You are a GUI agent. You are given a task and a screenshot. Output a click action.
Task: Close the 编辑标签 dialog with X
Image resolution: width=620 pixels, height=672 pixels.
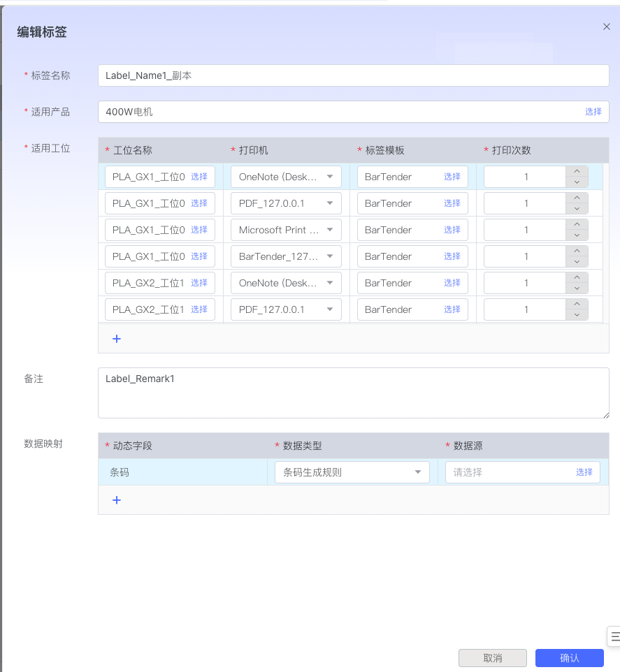[x=606, y=27]
